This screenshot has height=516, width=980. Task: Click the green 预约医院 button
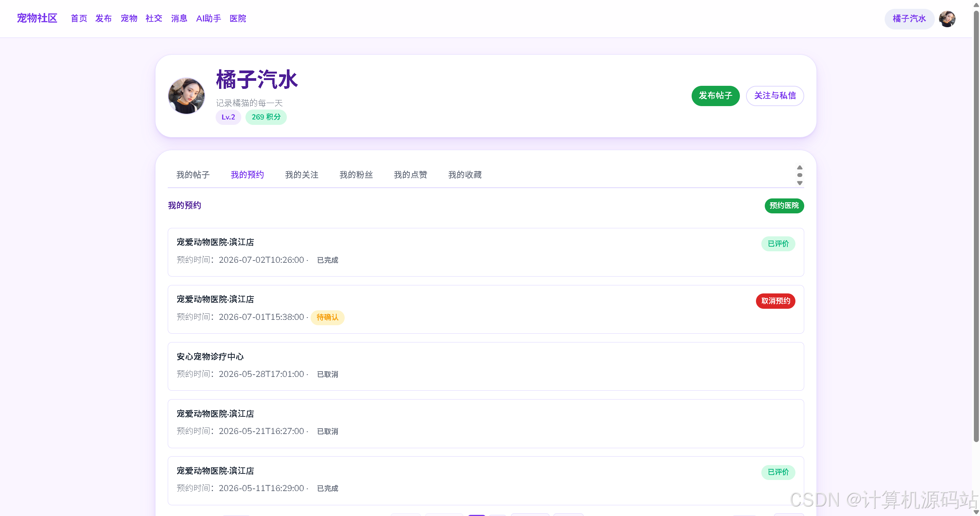784,206
